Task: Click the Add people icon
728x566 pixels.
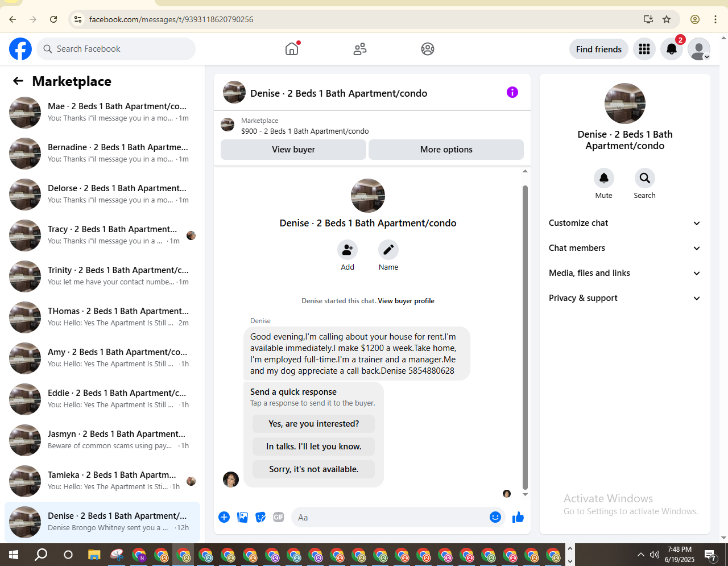Action: (348, 250)
